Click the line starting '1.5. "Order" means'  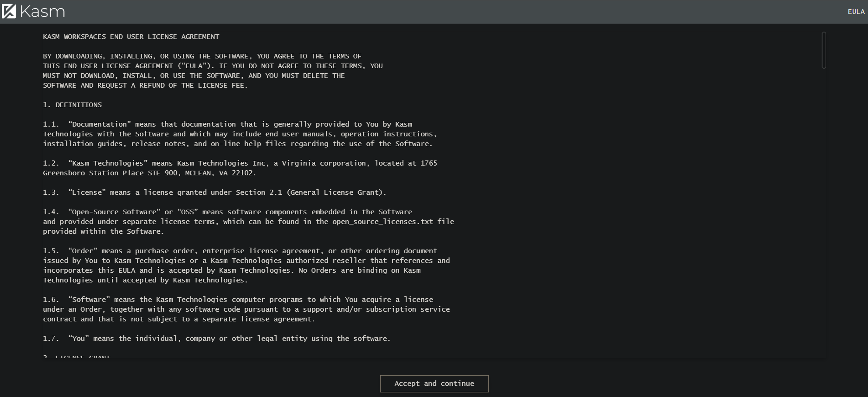[240, 251]
